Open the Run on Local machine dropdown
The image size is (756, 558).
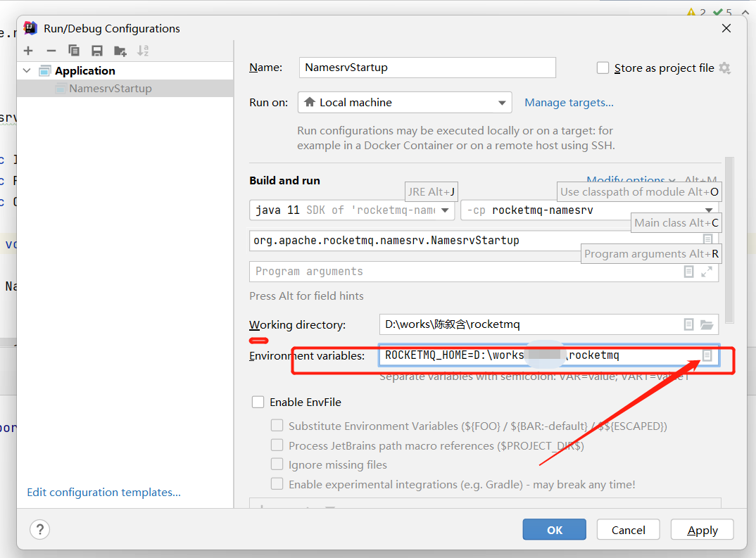click(405, 103)
